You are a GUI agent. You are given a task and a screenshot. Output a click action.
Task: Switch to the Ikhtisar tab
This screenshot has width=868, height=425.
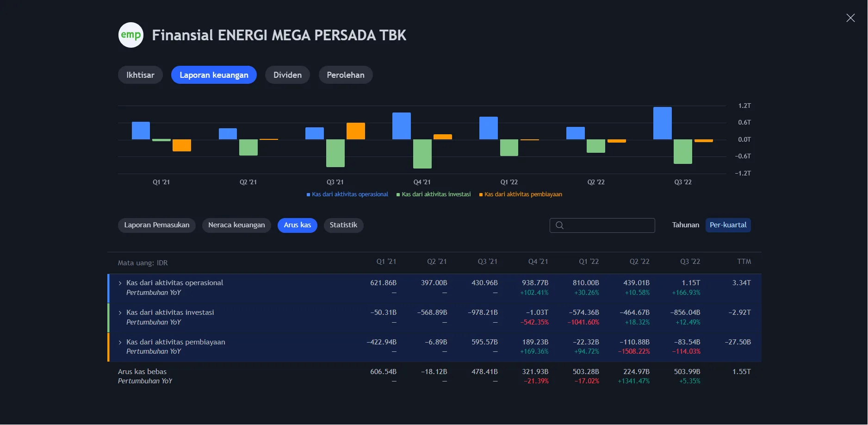140,75
